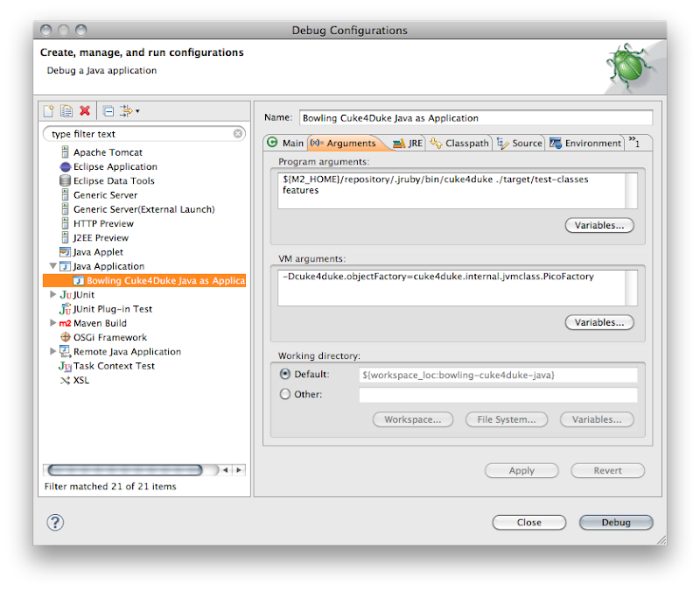Switch to the Classpath tab
This screenshot has width=700, height=591.
459,143
